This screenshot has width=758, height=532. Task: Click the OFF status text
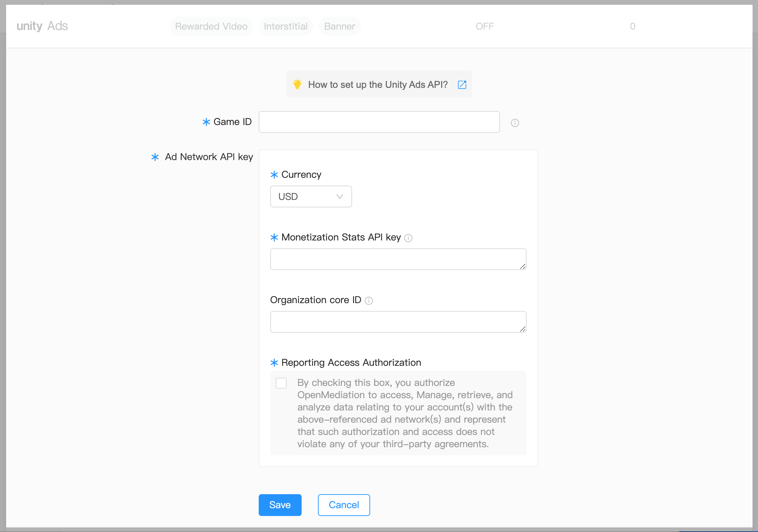(x=485, y=26)
